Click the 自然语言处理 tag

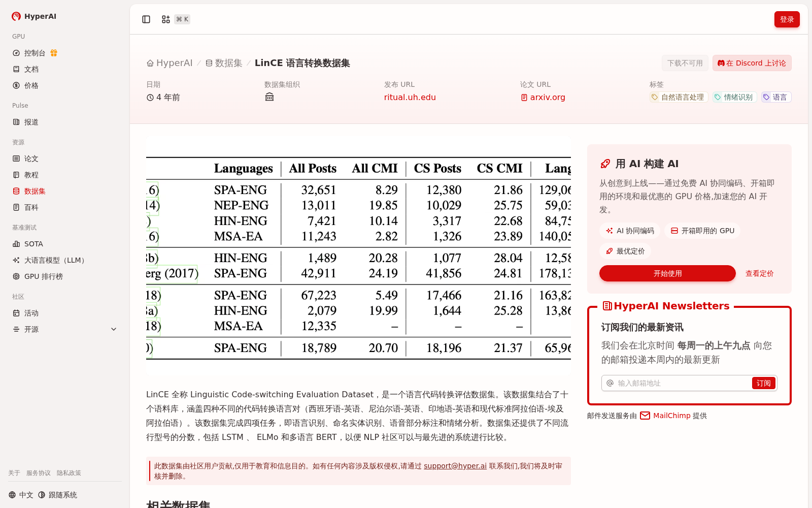pos(679,97)
